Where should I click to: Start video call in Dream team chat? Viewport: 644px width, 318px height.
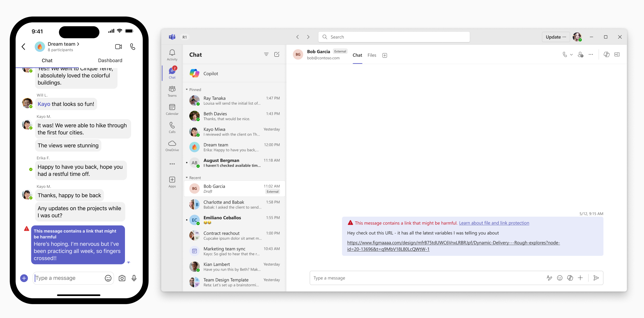(x=118, y=47)
